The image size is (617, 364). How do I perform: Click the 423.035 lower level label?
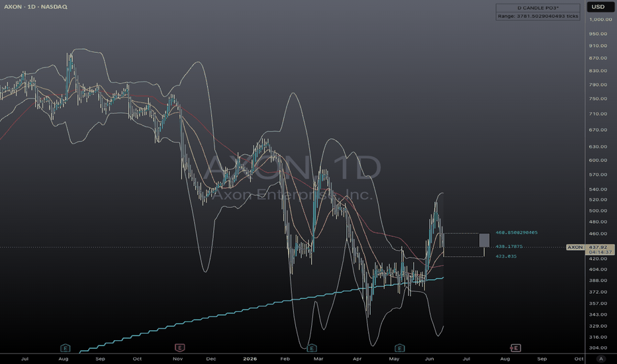(x=506, y=256)
